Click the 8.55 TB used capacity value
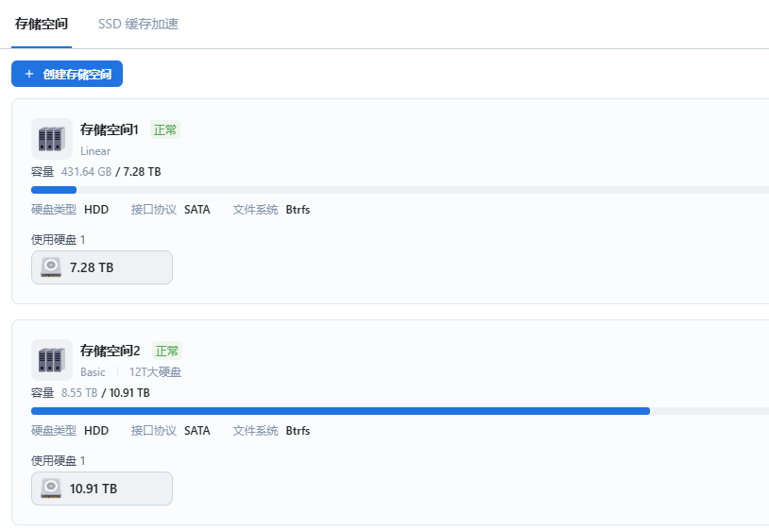The width and height of the screenshot is (769, 532). coord(79,393)
